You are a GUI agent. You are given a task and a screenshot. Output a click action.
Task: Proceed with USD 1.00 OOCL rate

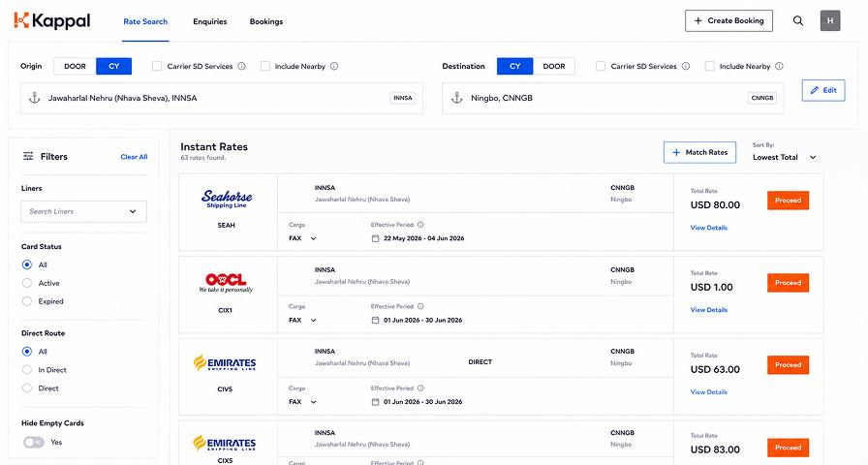[x=788, y=283]
